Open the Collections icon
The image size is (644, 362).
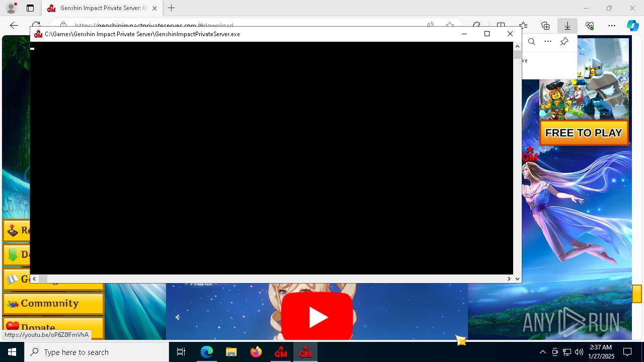point(545,25)
